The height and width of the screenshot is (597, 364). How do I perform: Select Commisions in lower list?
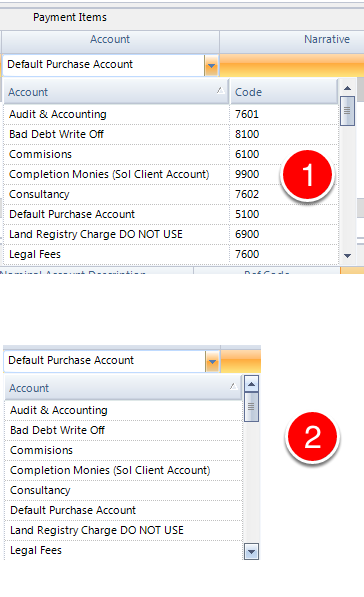point(123,450)
